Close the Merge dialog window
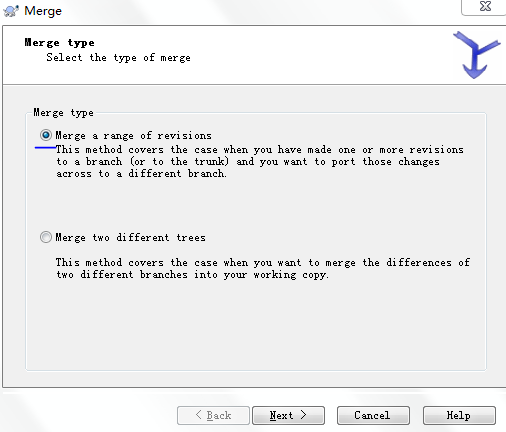The image size is (506, 432). tap(485, 7)
